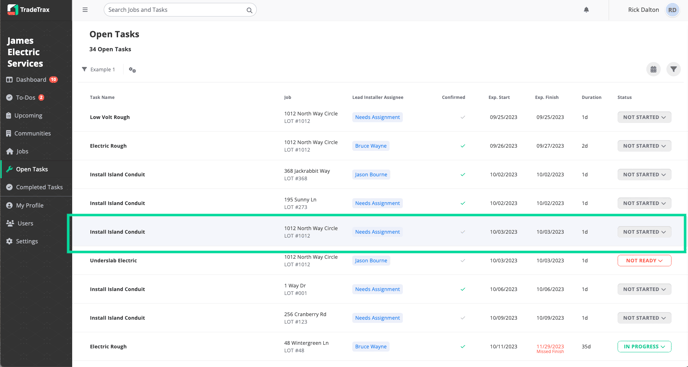Viewport: 688px width, 367px height.
Task: Open the Upcoming page
Action: tap(29, 115)
